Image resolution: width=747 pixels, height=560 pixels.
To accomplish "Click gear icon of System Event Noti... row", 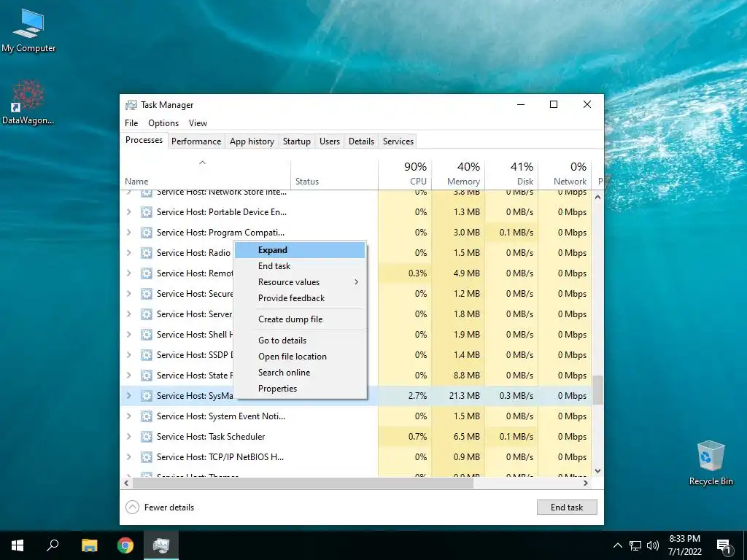I will pyautogui.click(x=146, y=416).
